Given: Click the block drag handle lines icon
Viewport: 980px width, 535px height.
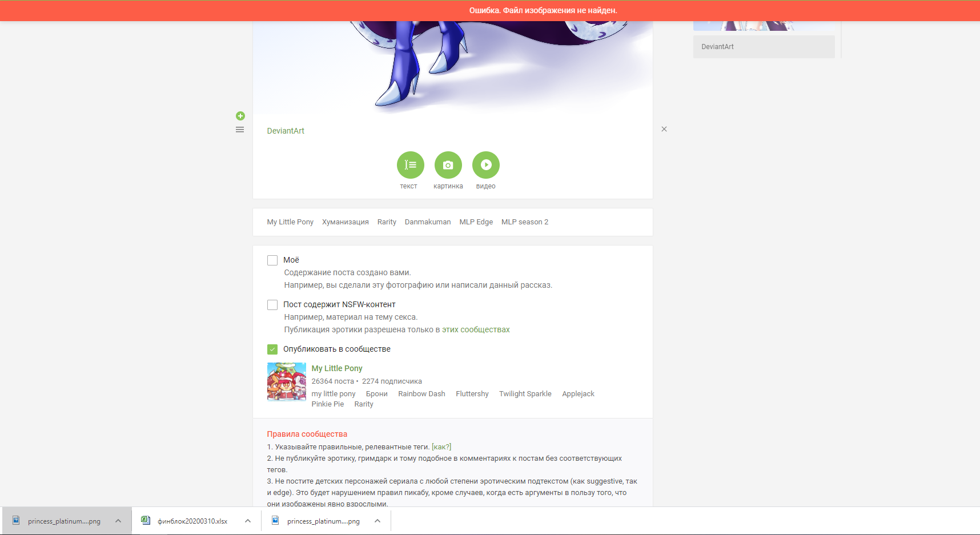Looking at the screenshot, I should pos(240,130).
